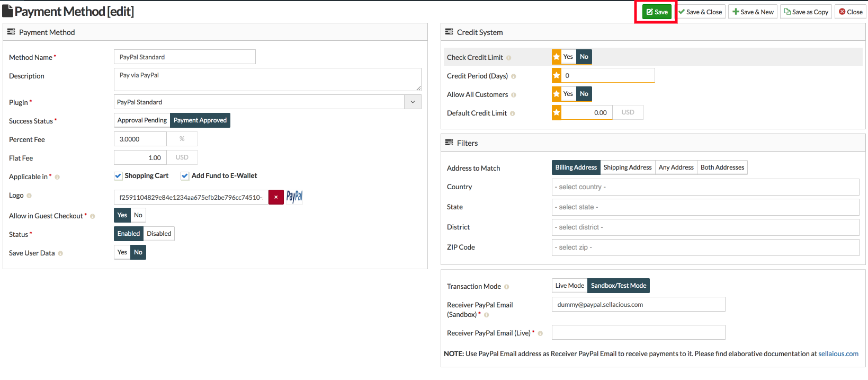Click the red remove logo button

276,197
